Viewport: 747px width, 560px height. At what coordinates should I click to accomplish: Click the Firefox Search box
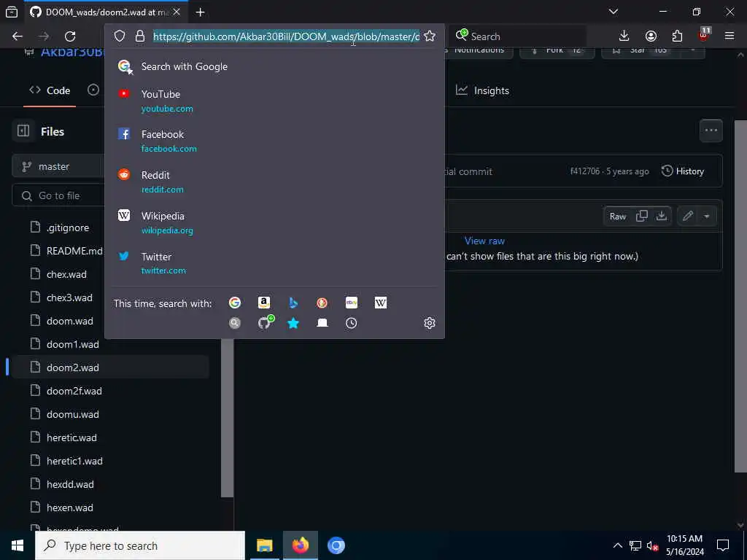517,36
